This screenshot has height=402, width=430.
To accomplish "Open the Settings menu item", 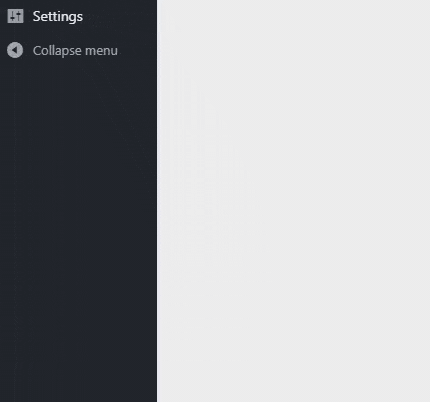I will pyautogui.click(x=78, y=16).
